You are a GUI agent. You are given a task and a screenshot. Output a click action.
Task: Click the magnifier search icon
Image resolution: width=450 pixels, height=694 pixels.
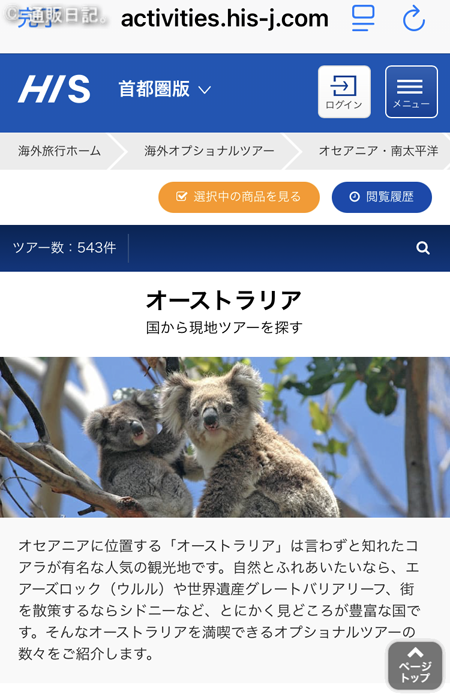click(x=423, y=248)
